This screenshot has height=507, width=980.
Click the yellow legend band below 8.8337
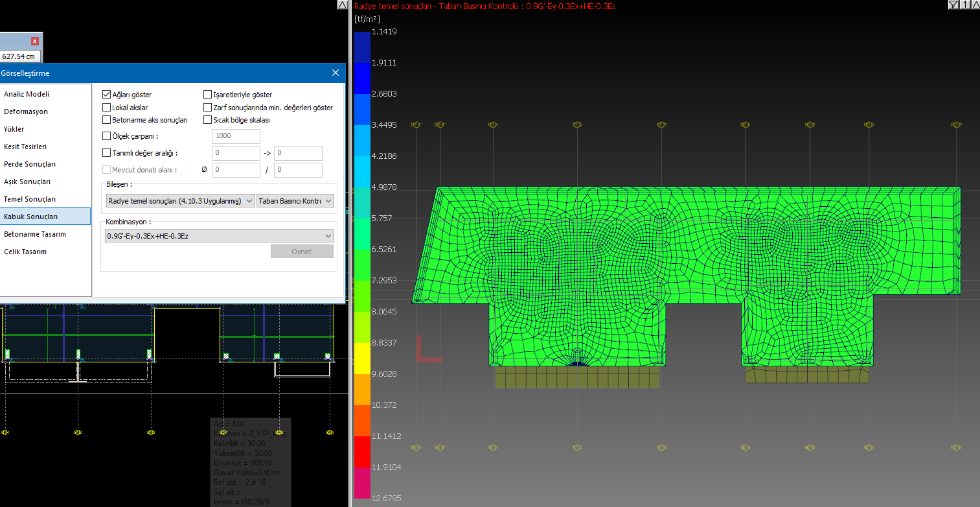coord(362,358)
